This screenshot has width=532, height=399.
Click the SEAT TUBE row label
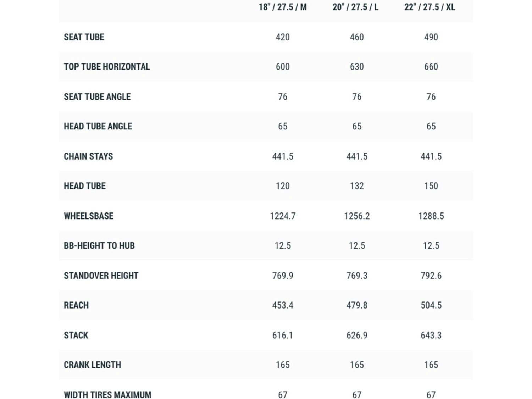[x=84, y=37]
